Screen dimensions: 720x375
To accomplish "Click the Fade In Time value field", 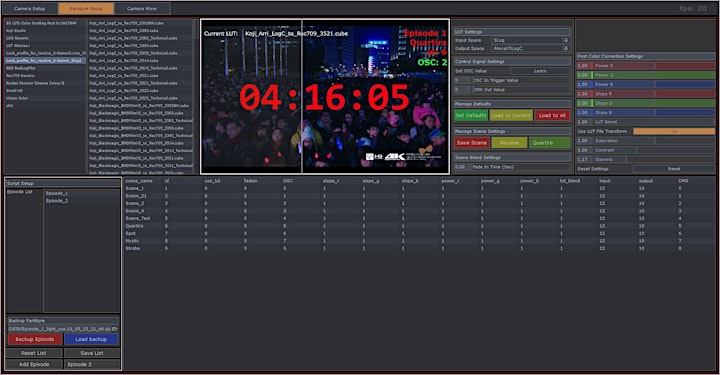I will pyautogui.click(x=461, y=167).
